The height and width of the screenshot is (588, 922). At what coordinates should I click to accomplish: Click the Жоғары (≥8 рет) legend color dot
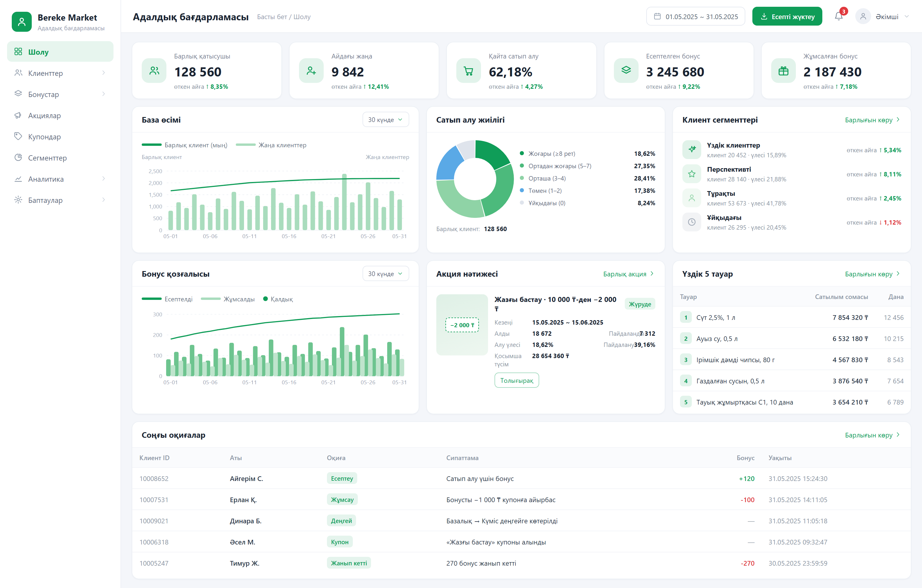point(522,153)
